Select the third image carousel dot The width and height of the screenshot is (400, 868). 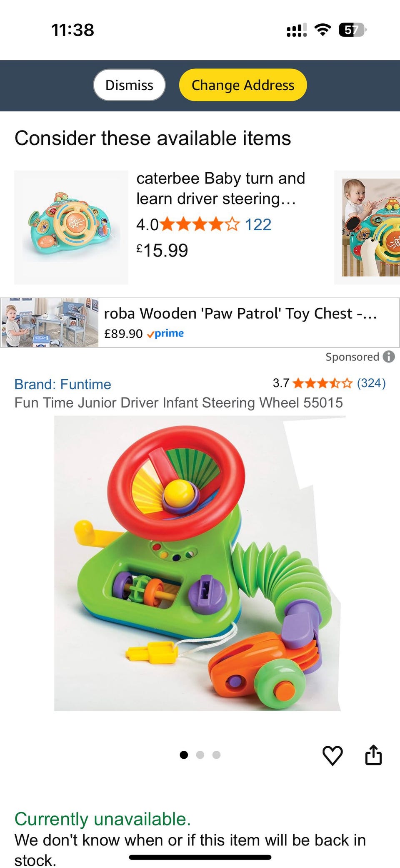click(x=216, y=755)
